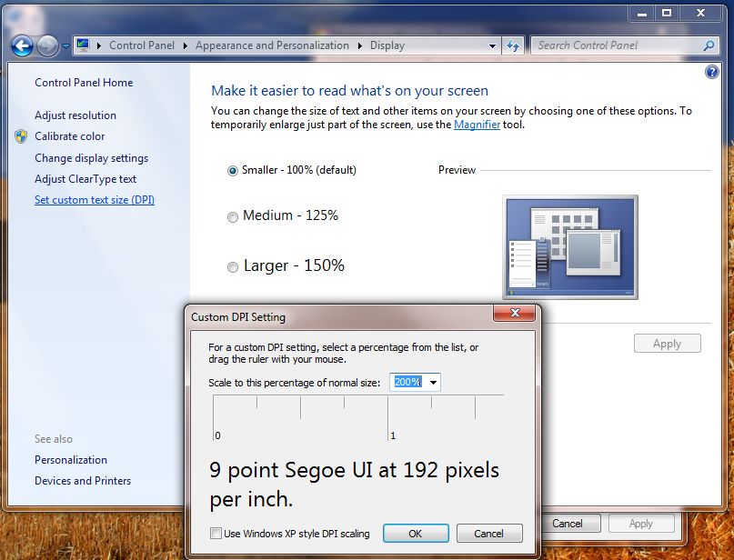Select the Smaller - 100% option
The image size is (734, 560).
tap(233, 170)
